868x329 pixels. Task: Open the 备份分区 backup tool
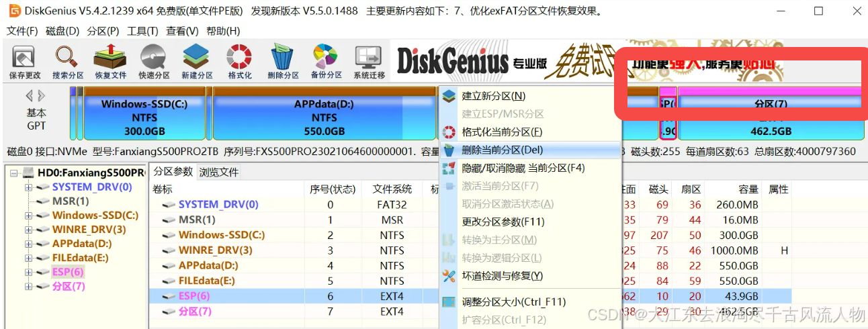coord(326,62)
